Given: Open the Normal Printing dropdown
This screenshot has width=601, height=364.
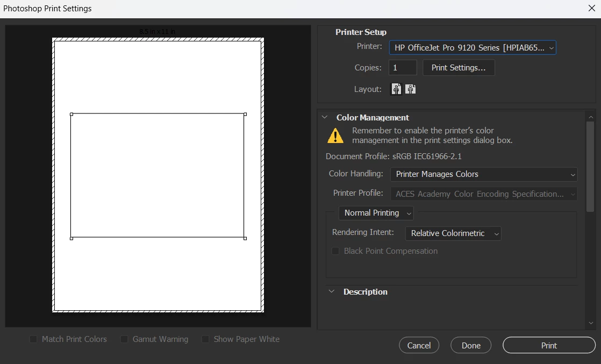Looking at the screenshot, I should click(376, 213).
